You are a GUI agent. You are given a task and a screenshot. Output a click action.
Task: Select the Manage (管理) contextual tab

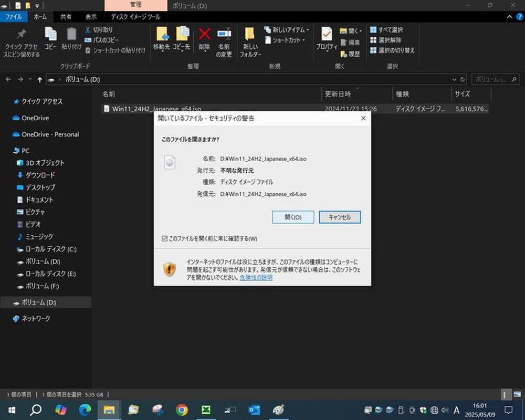click(x=135, y=5)
